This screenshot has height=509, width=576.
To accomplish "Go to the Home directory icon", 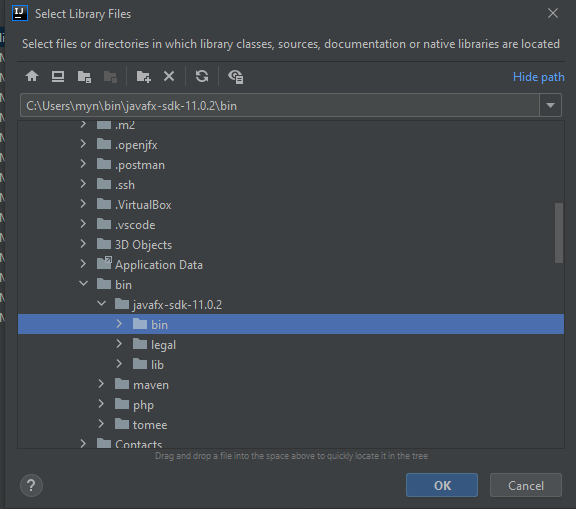I will 32,76.
